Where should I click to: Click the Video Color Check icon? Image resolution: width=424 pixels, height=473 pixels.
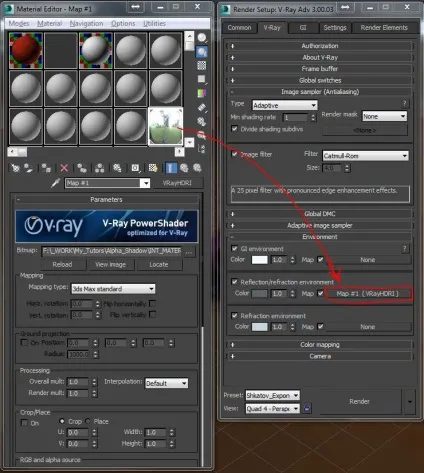click(x=202, y=93)
